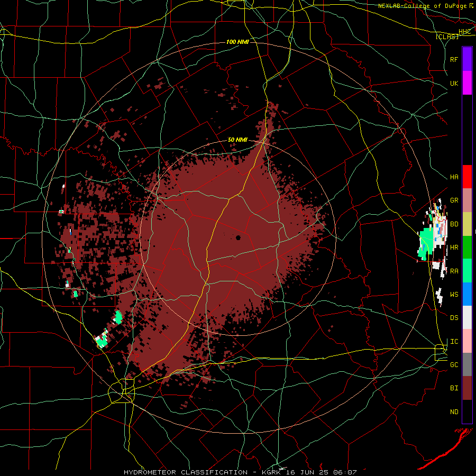
Task: Click the HYDROMETEOR CLASSIFICATION caption text
Action: pyautogui.click(x=186, y=472)
